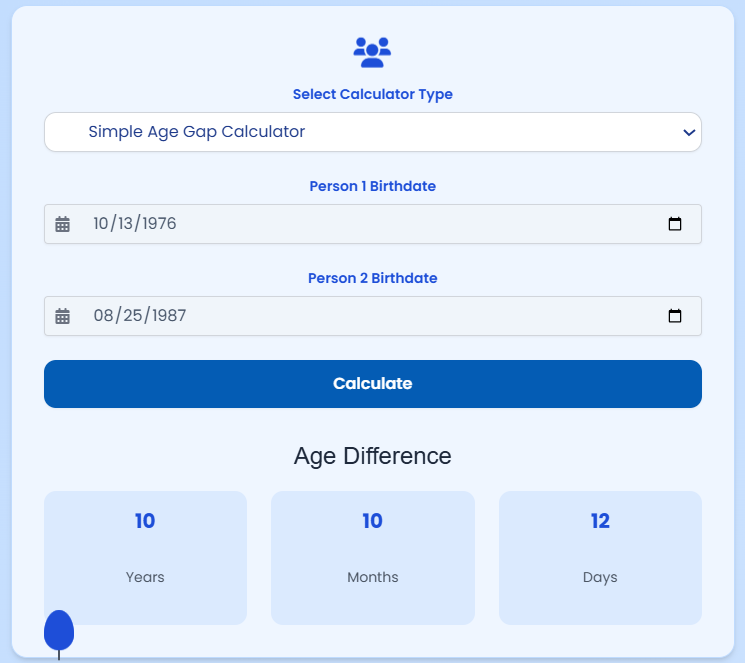Click calendar grid icon beside Person 2 birthdate
Screen dimensions: 745x663
(x=62, y=316)
